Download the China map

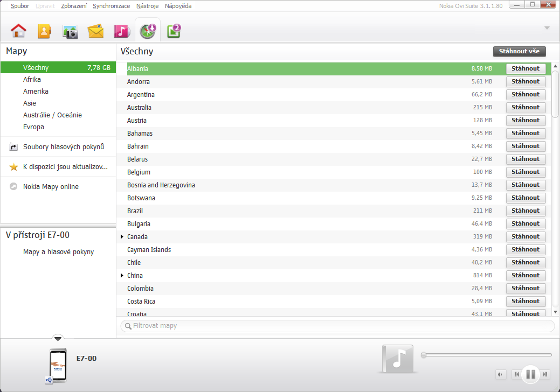(x=526, y=275)
